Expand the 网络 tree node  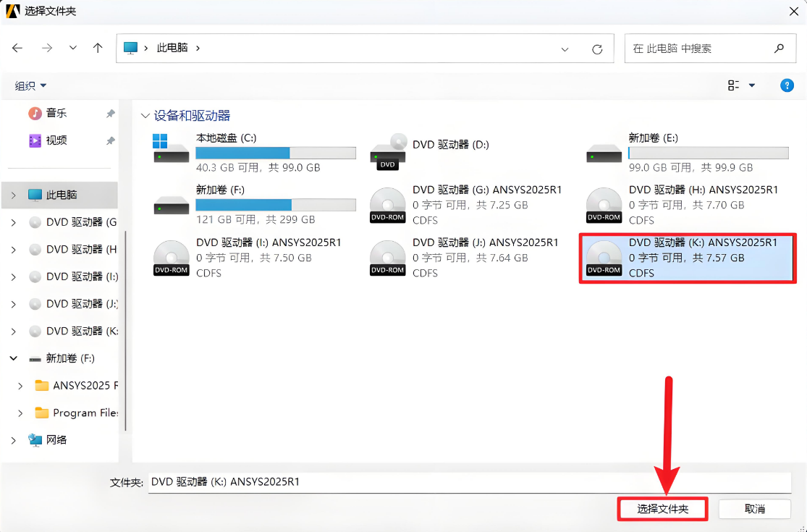tap(14, 440)
